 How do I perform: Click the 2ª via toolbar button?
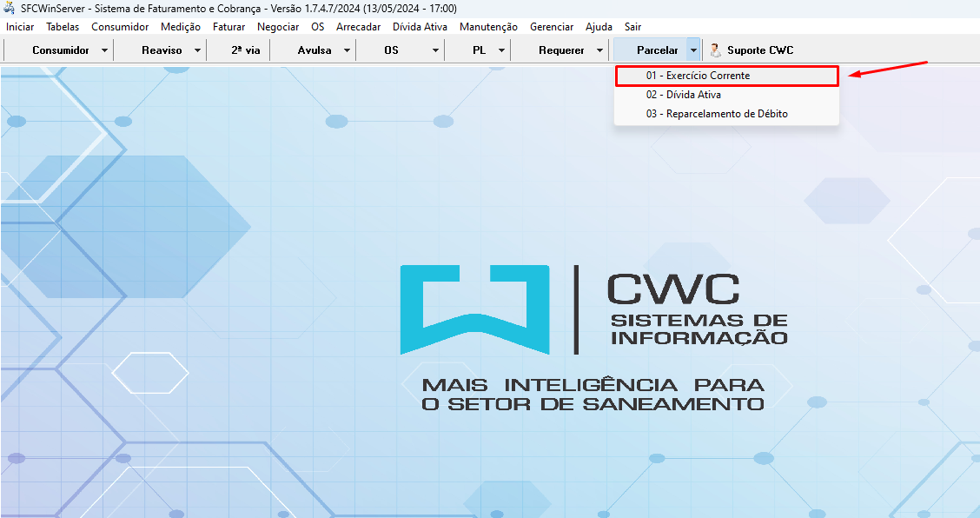[x=245, y=50]
